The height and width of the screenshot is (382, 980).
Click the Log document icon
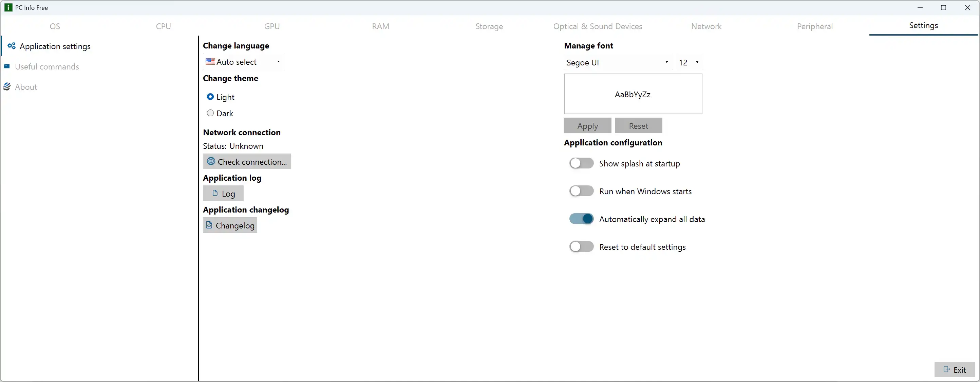click(x=215, y=193)
